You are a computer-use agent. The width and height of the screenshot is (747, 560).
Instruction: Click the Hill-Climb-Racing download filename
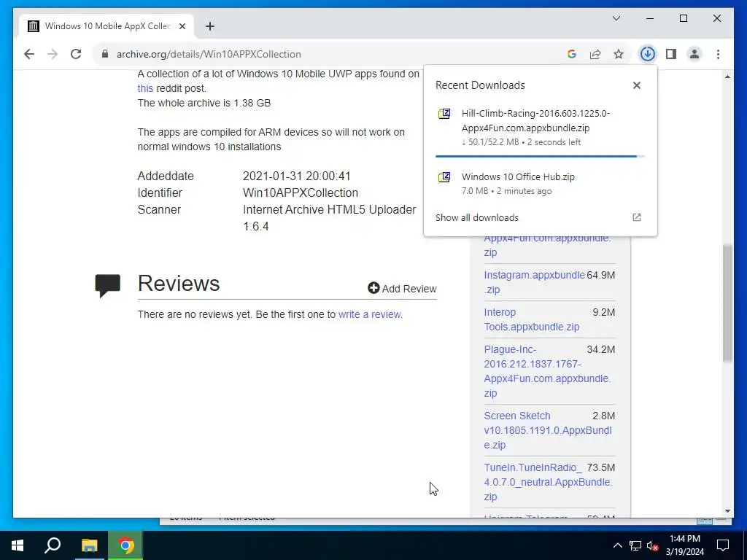pyautogui.click(x=535, y=120)
